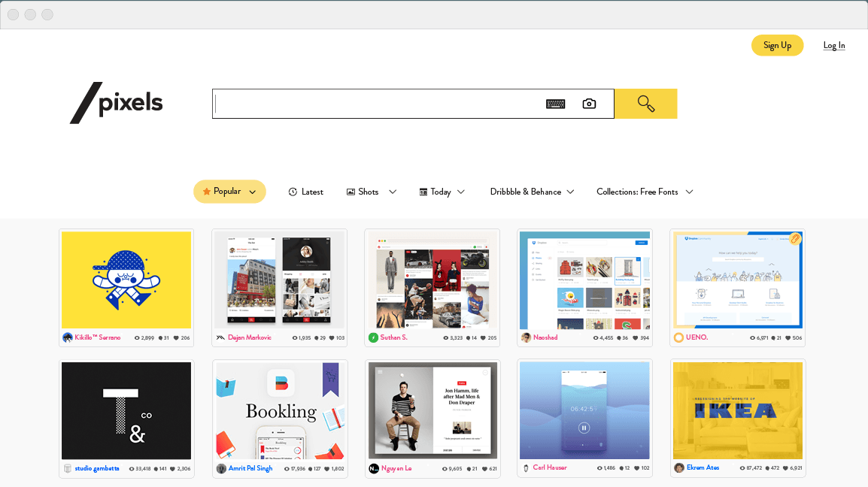Click Ekrem Ates's avatar icon

[x=679, y=468]
